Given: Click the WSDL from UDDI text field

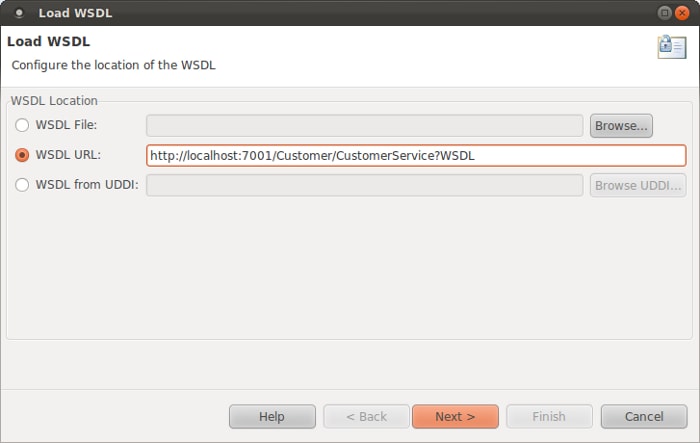Looking at the screenshot, I should click(364, 185).
